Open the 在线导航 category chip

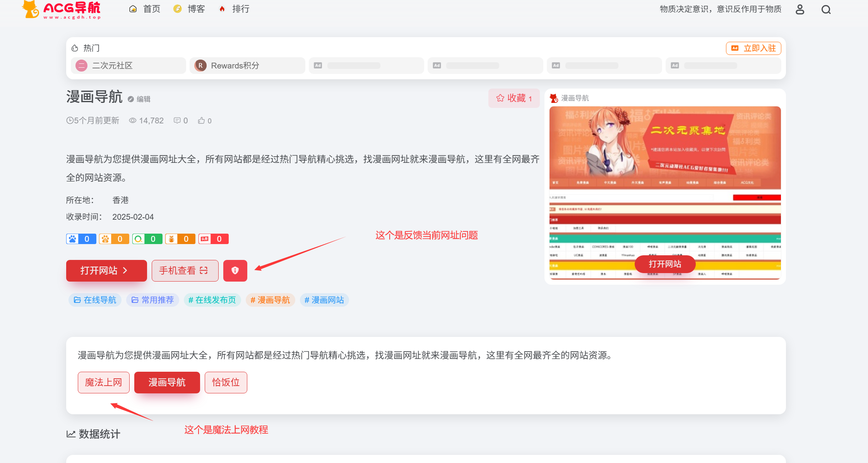click(x=95, y=300)
